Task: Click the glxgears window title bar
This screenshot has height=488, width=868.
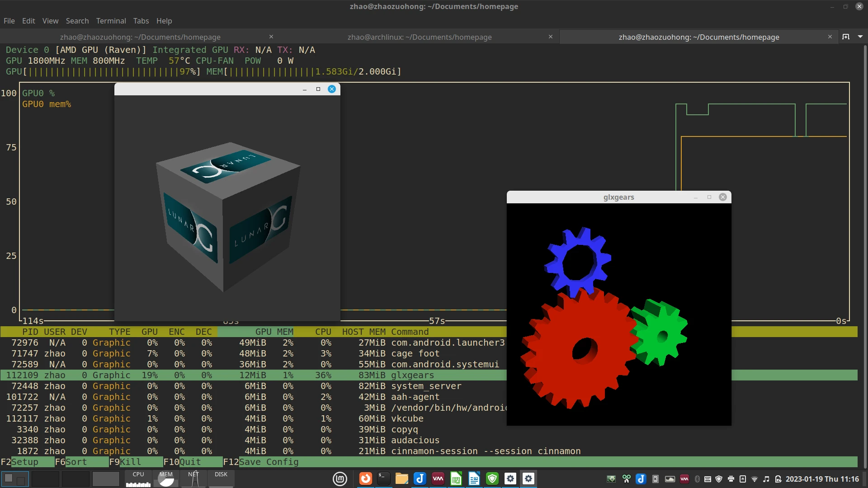Action: [618, 197]
